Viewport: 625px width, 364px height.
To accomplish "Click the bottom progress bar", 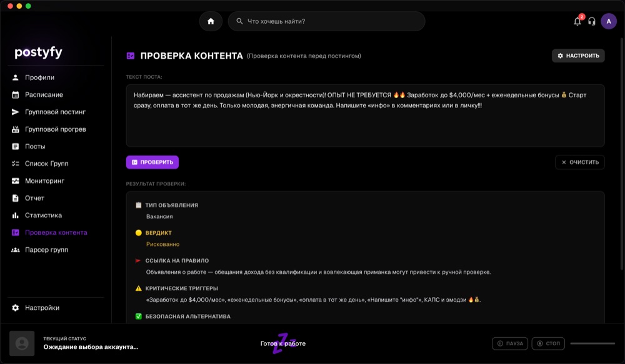I will coord(592,343).
